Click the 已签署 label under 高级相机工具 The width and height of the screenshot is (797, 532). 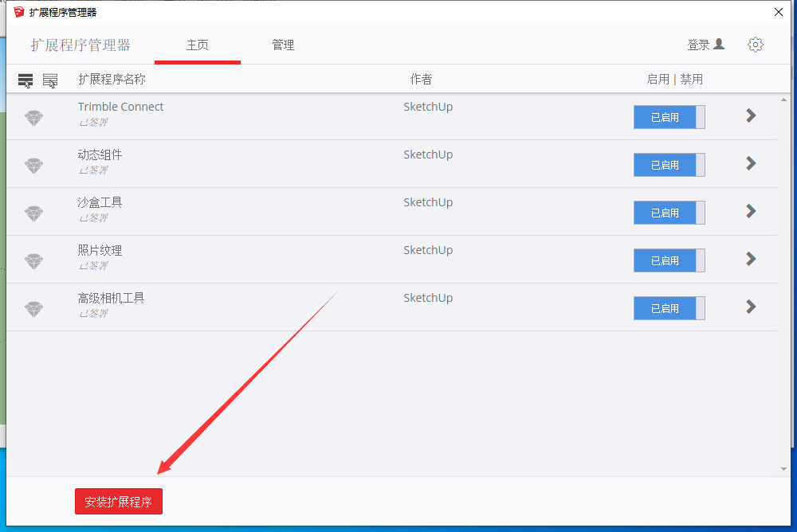93,314
